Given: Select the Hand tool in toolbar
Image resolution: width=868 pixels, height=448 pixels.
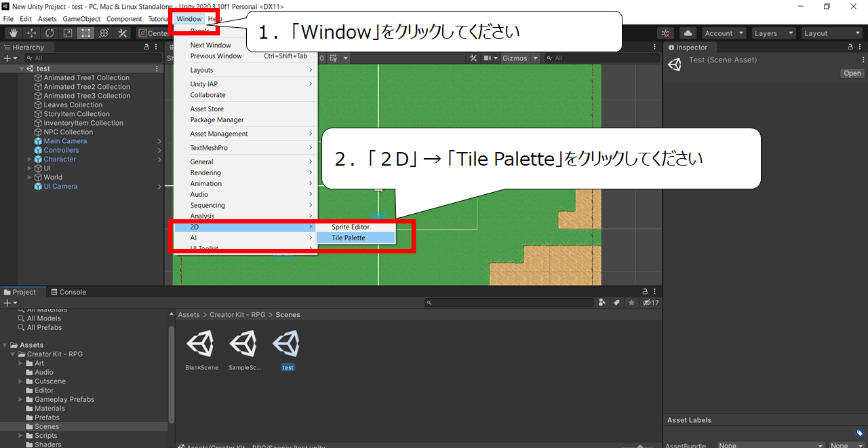Looking at the screenshot, I should (13, 33).
